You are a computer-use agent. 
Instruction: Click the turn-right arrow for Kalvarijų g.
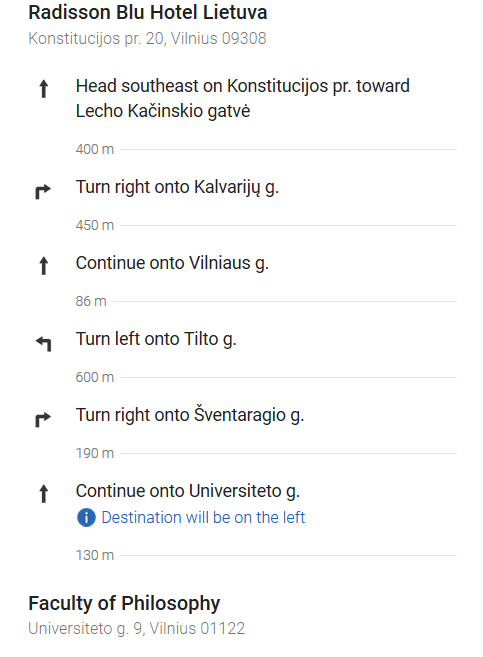pyautogui.click(x=43, y=191)
